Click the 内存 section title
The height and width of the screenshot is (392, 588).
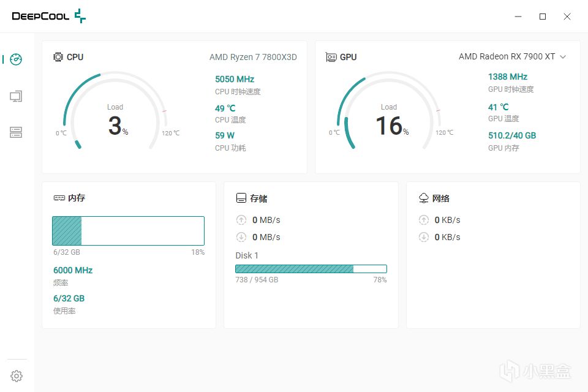click(x=77, y=198)
